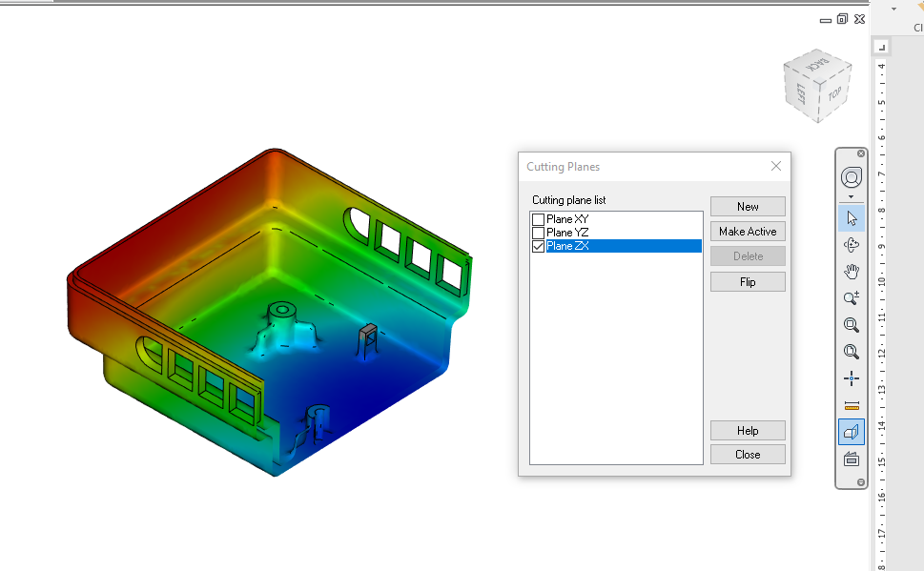Viewport: 924px width, 571px height.
Task: Enable the Plane XY cutting plane
Action: 538,218
